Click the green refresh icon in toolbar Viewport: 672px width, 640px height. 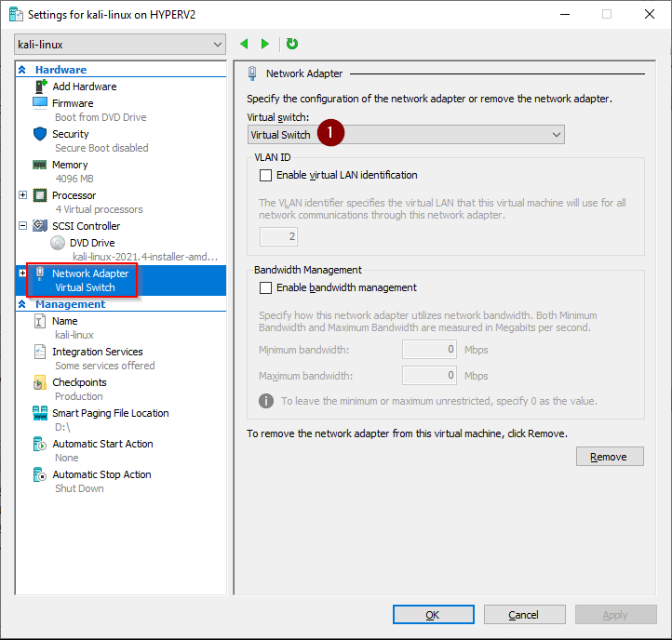[x=292, y=44]
